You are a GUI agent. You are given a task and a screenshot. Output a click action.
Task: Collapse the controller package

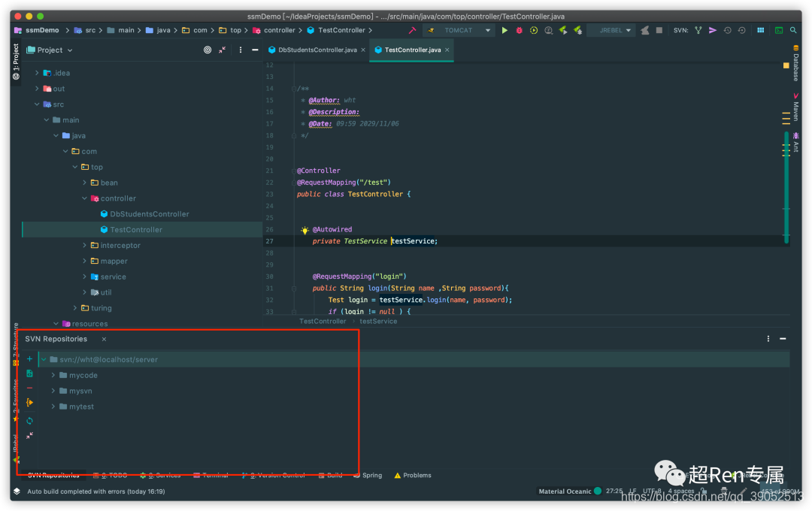[x=84, y=198]
